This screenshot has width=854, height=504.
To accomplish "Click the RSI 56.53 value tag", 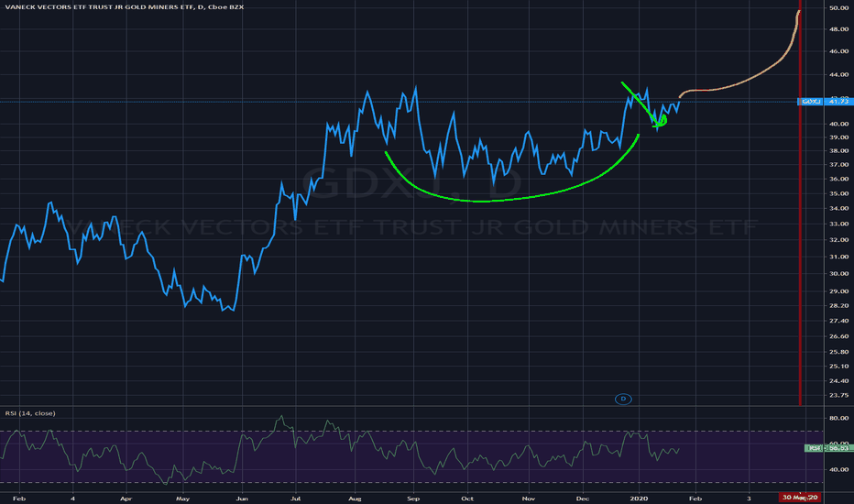I will 828,448.
